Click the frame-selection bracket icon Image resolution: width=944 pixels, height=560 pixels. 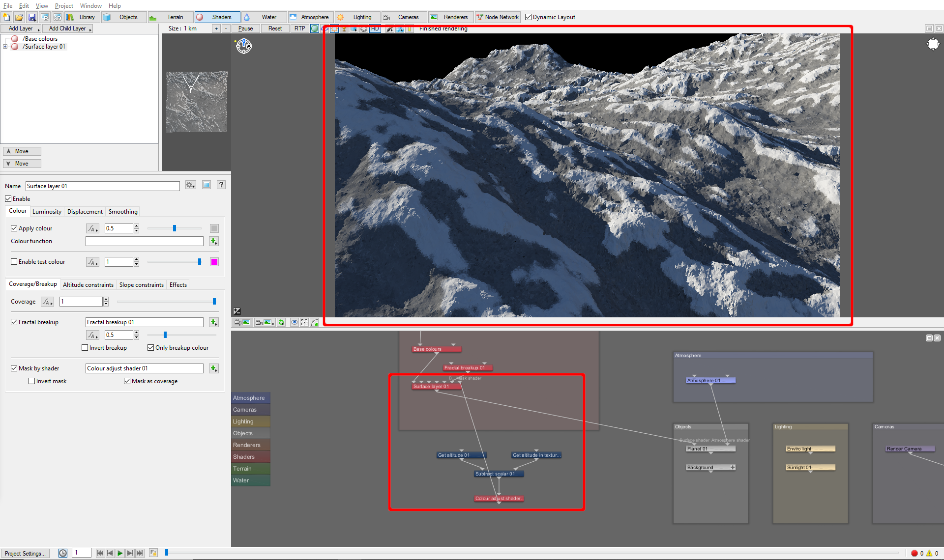pyautogui.click(x=304, y=322)
